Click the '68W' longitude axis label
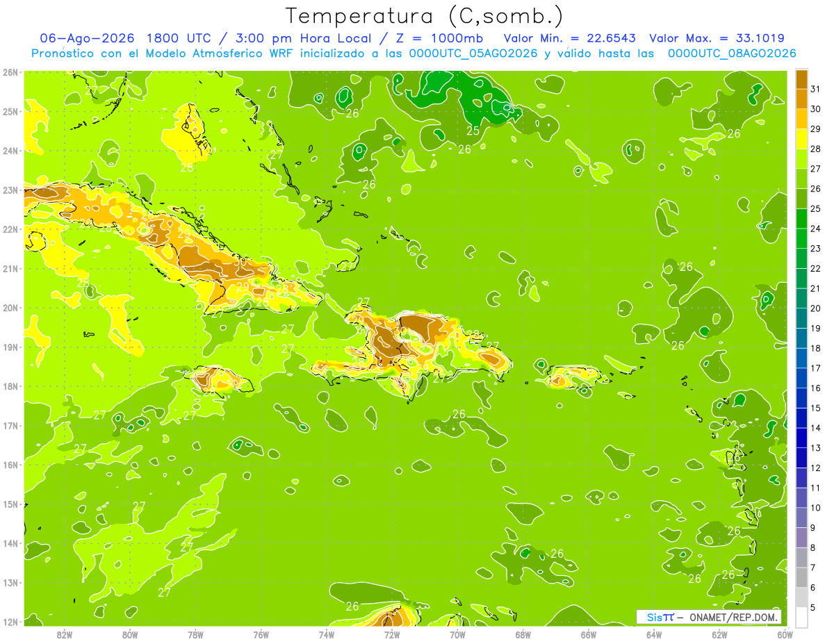834x644 pixels. pos(523,634)
